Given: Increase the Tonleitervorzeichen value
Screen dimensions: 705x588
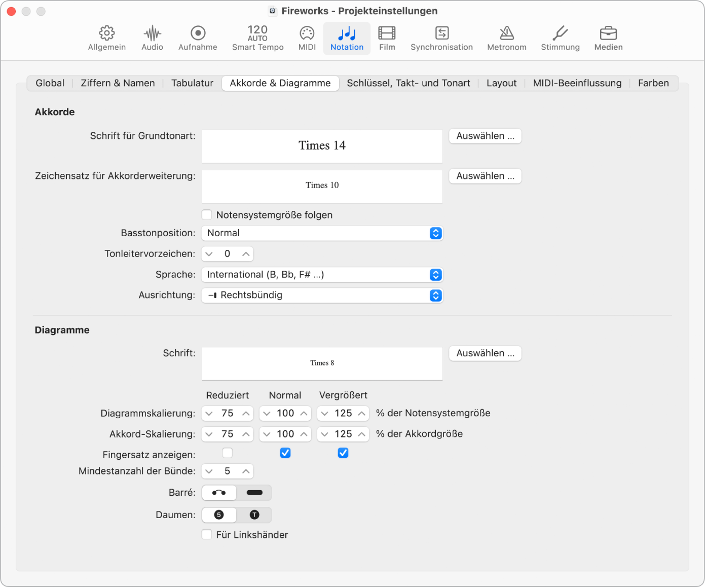Looking at the screenshot, I should 246,253.
